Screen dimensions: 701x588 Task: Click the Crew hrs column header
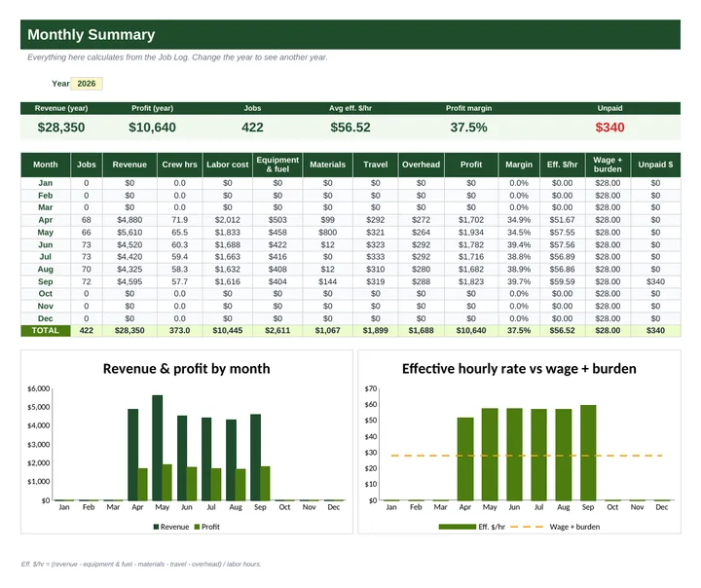point(180,165)
